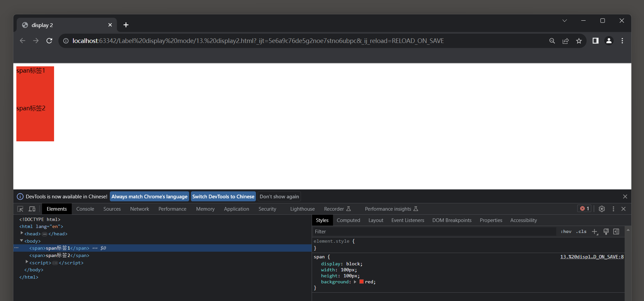Open DevTools settings gear
Viewport: 644px width, 301px height.
click(602, 209)
